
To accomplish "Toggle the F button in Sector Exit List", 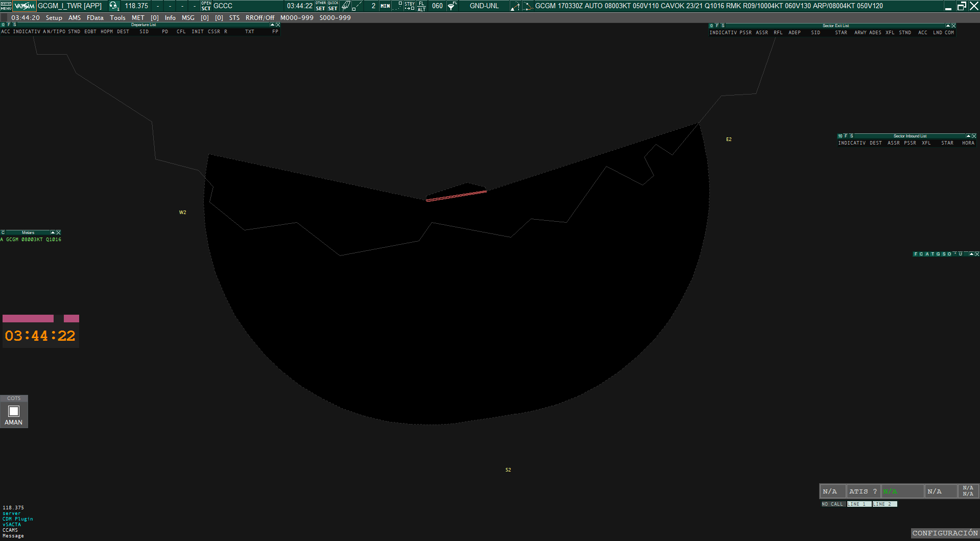I will pos(717,26).
